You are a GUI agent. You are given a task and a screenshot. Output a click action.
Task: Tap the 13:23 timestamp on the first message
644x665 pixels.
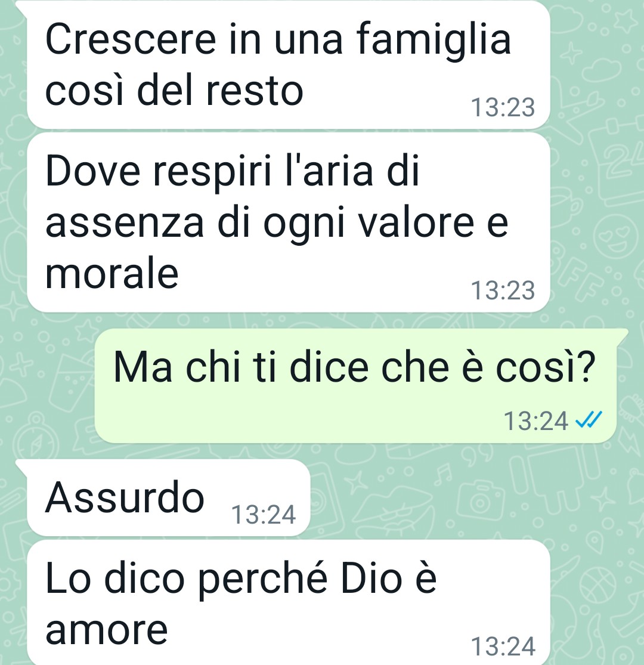[x=503, y=107]
